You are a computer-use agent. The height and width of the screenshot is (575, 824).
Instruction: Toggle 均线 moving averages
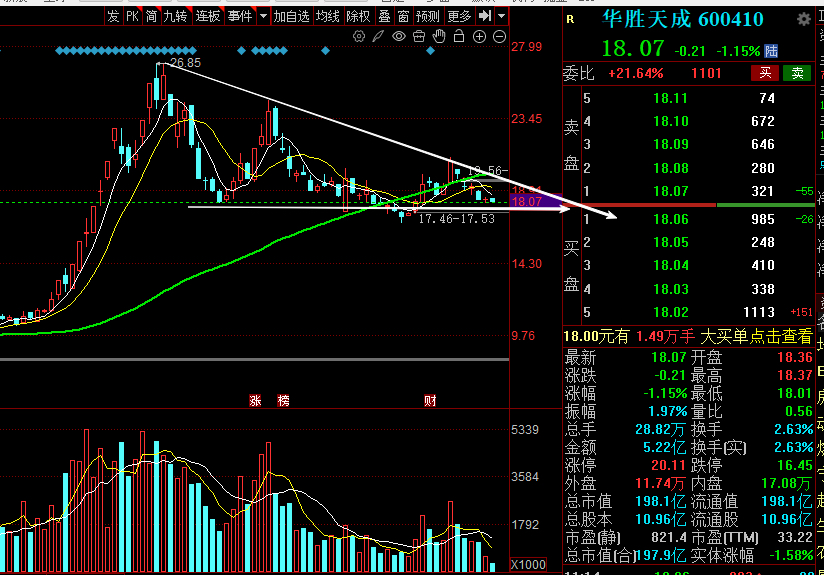tap(328, 16)
